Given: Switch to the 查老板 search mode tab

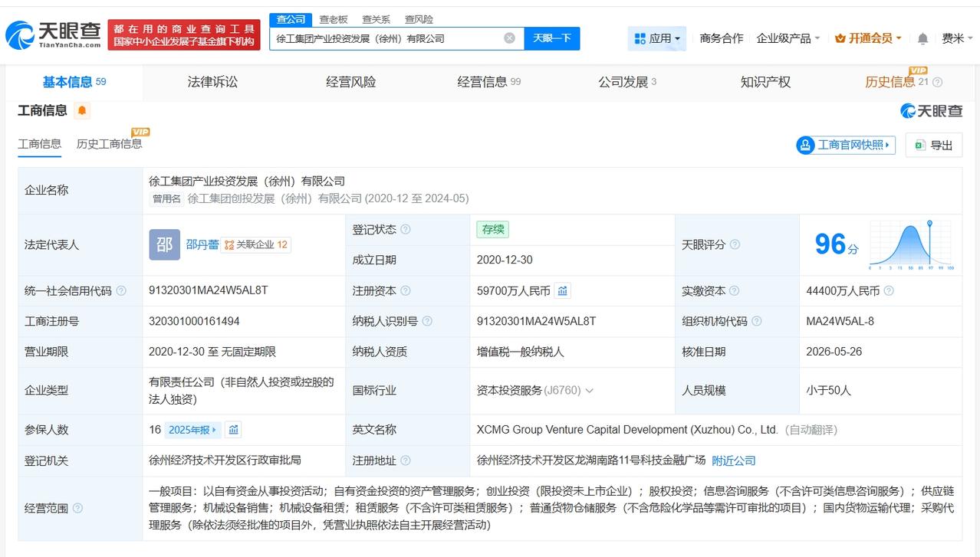Looking at the screenshot, I should point(334,19).
